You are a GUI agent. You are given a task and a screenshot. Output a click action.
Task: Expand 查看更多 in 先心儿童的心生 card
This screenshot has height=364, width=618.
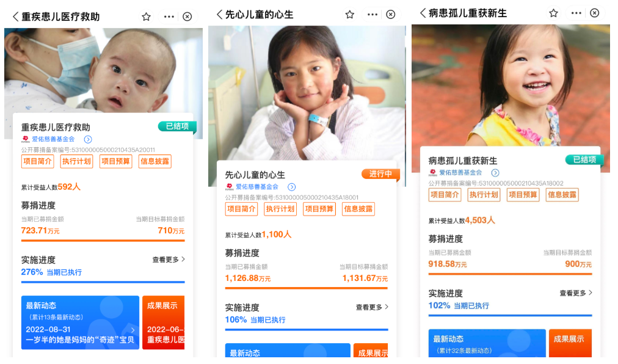click(x=372, y=307)
